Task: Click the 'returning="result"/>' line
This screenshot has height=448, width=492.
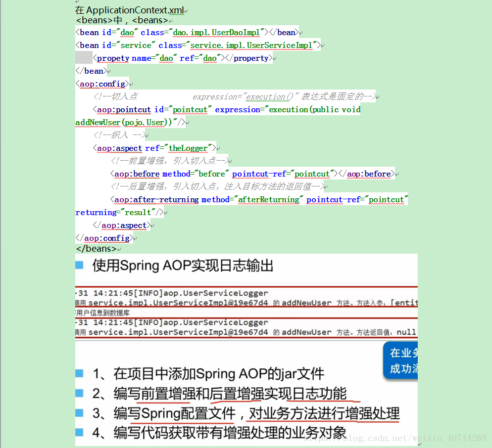Action: 120,212
